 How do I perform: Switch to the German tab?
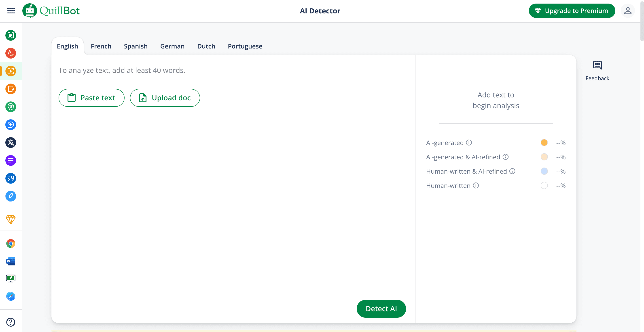coord(172,46)
